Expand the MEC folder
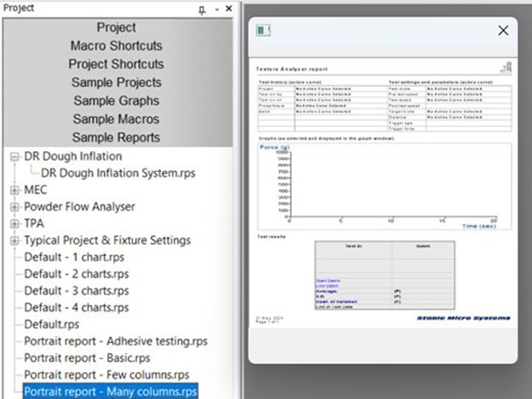Image resolution: width=532 pixels, height=399 pixels. [x=15, y=190]
